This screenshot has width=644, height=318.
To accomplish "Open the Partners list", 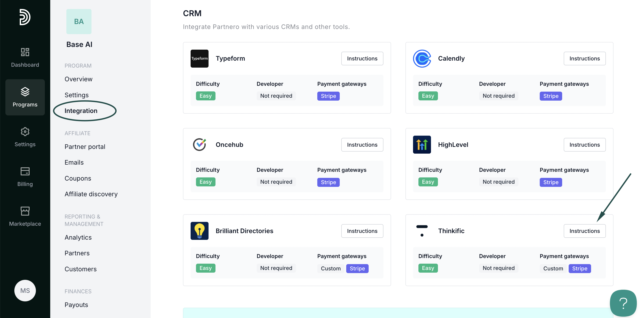I will tap(77, 253).
